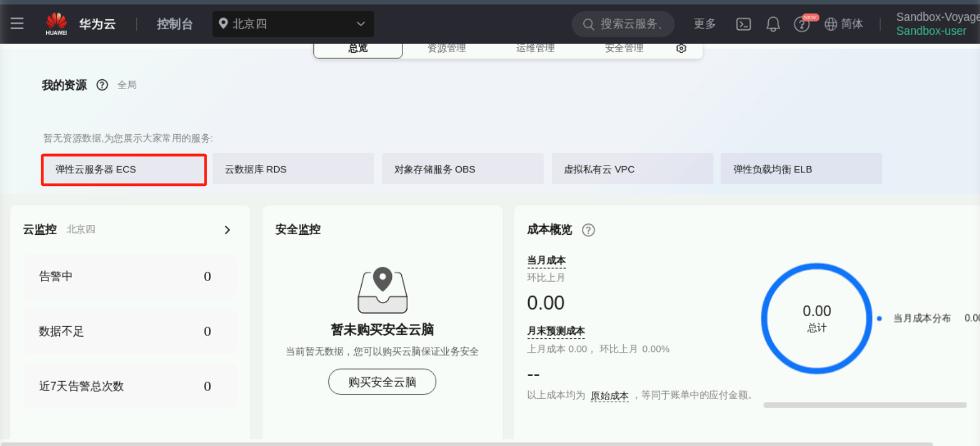Open the 近7天告警总次数 row

(x=130, y=386)
